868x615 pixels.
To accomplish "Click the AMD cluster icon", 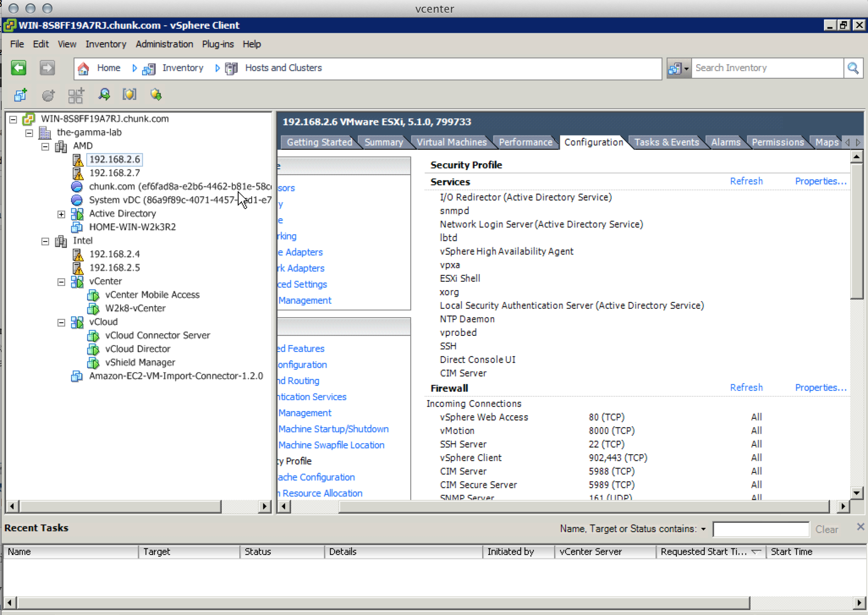I will point(61,146).
